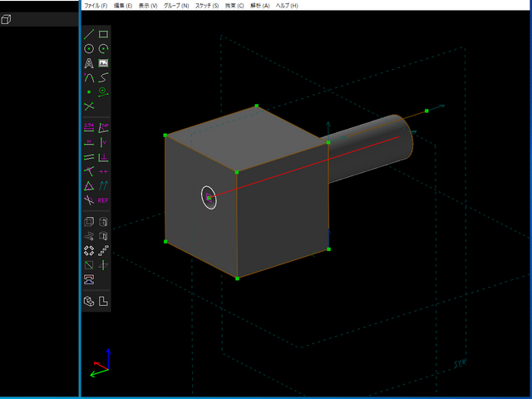
Task: Expand the 拘束 (C) menu
Action: tap(234, 5)
